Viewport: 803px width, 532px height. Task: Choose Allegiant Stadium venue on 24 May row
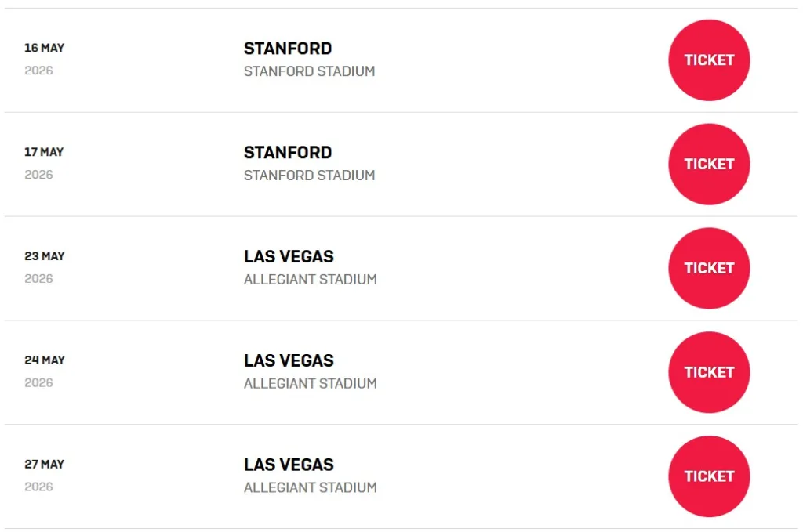(x=310, y=384)
